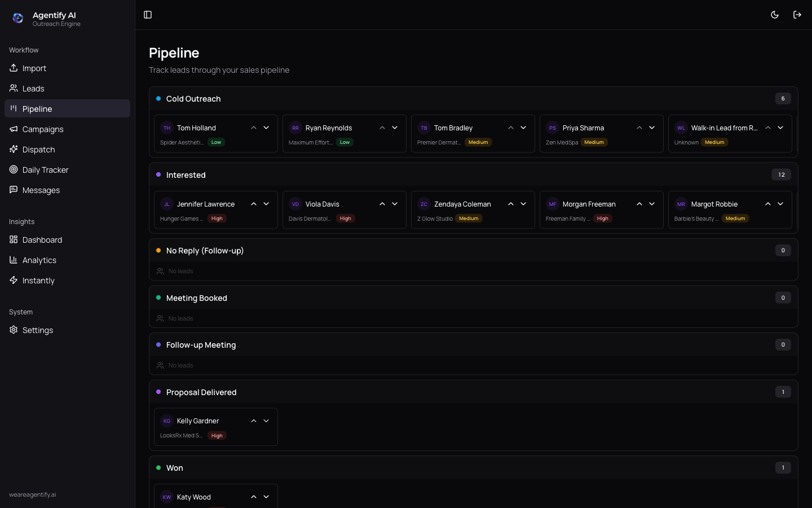Screen dimensions: 812x508
Task: Click the green status dot beside Won
Action: click(158, 467)
